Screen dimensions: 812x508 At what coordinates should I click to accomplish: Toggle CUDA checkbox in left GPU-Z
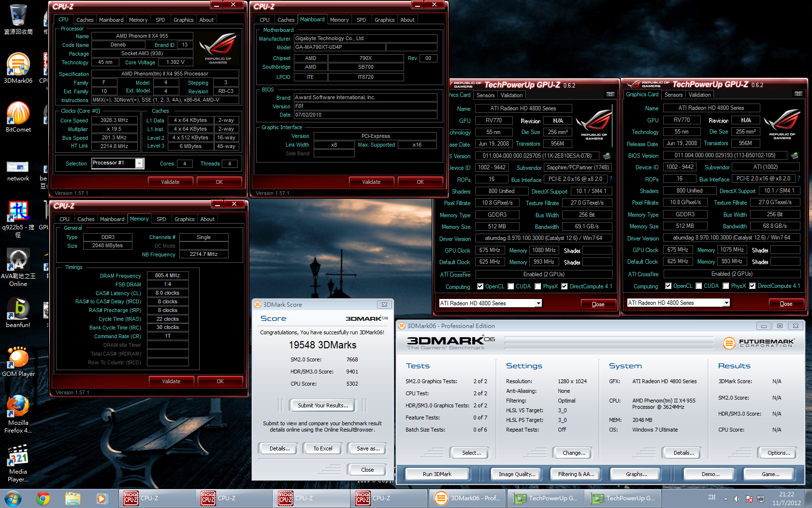tap(510, 286)
